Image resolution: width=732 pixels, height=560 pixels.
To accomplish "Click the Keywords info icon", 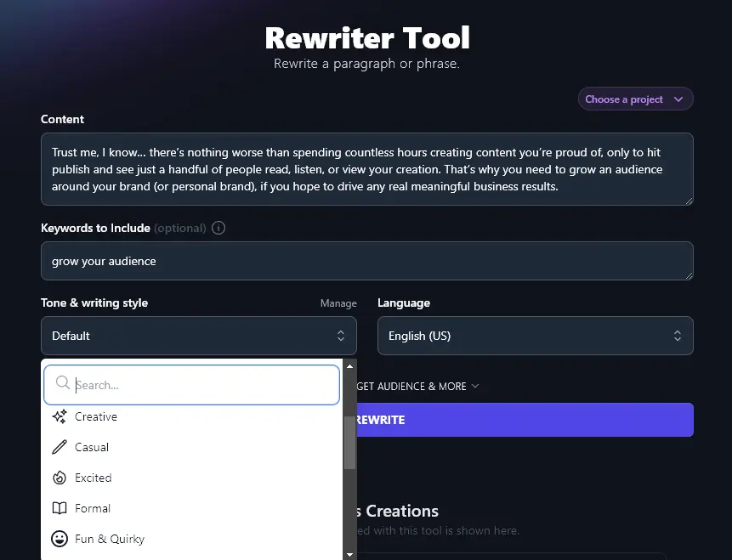I will tap(218, 228).
